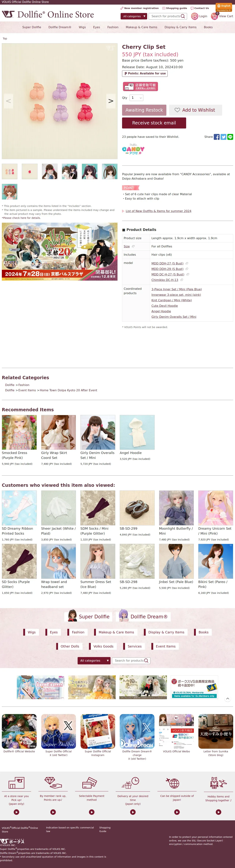The image size is (235, 868).
Task: Open the Shopping Guide footer link
Action: (105, 830)
